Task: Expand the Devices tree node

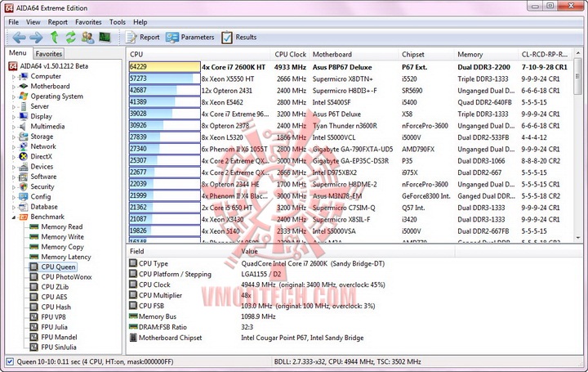Action: [14, 167]
